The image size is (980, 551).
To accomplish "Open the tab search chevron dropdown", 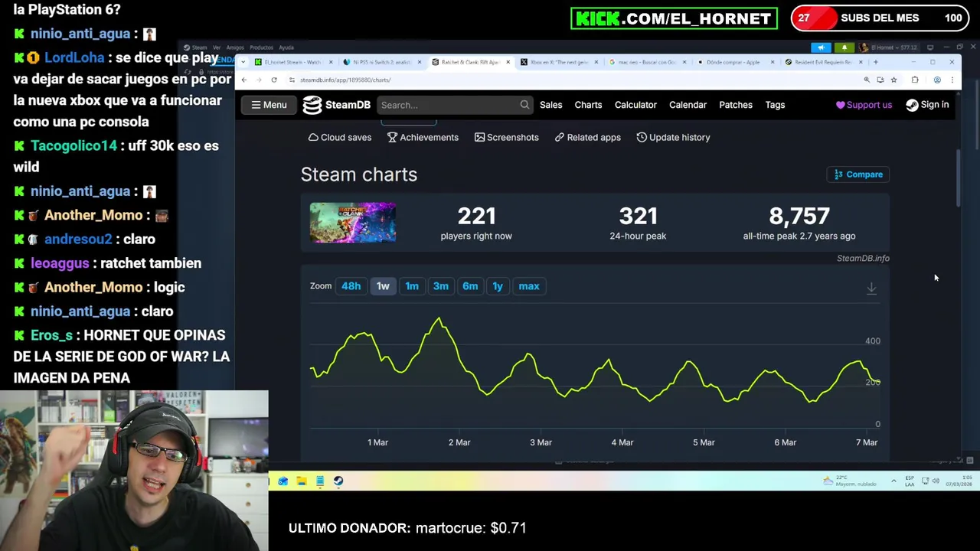I will pyautogui.click(x=242, y=62).
